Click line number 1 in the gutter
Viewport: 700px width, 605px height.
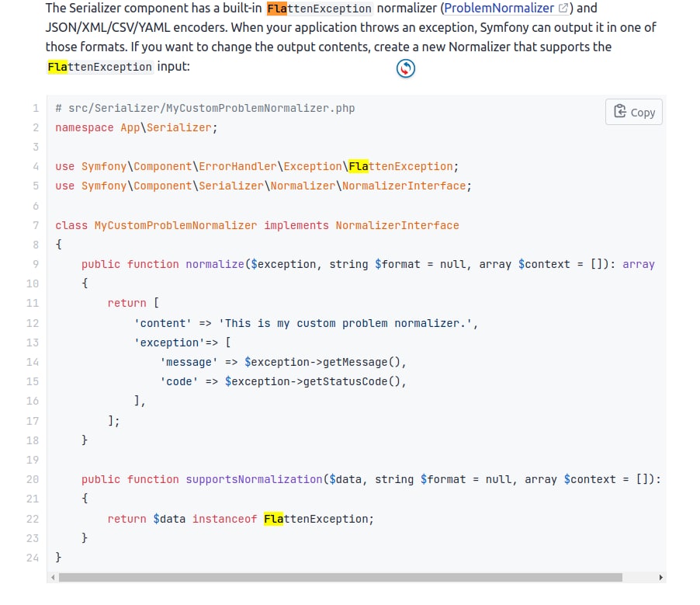coord(36,108)
